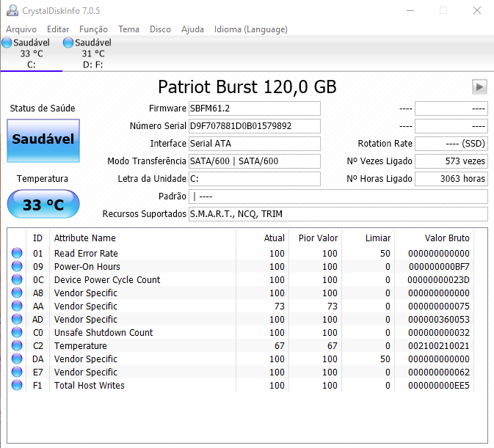Image resolution: width=494 pixels, height=448 pixels.
Task: Click raw value 000000000EE5
Action: pyautogui.click(x=438, y=386)
